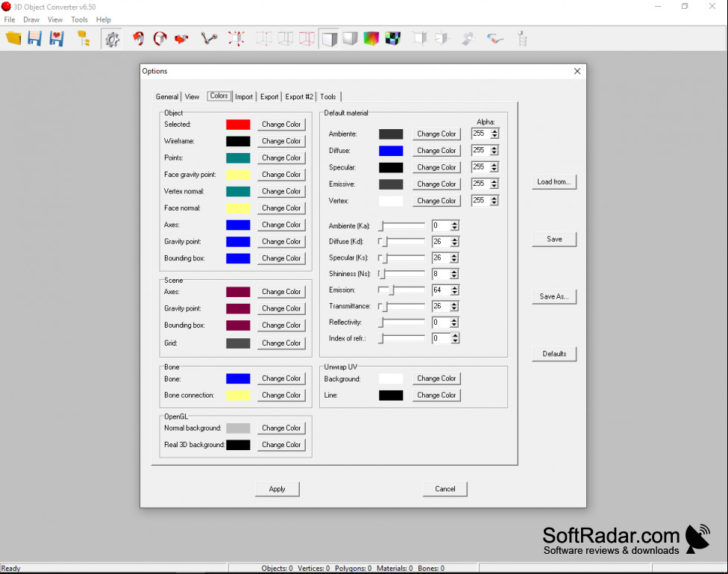Change the Specular material color

point(436,167)
